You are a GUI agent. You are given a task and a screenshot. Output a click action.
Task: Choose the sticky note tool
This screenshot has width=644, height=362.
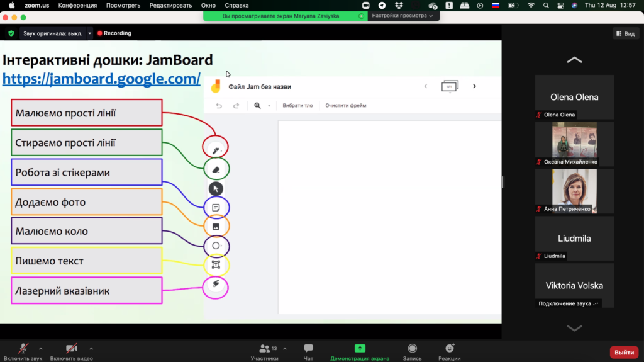coord(216,207)
